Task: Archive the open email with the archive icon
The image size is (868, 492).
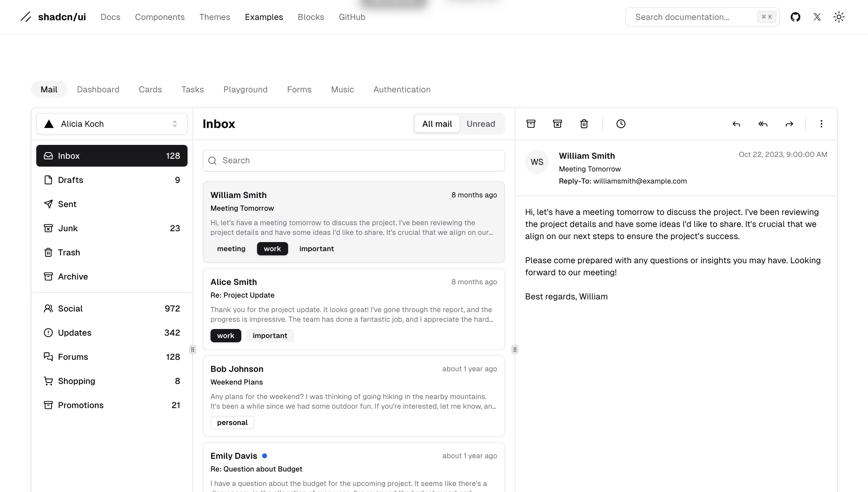Action: pyautogui.click(x=531, y=124)
